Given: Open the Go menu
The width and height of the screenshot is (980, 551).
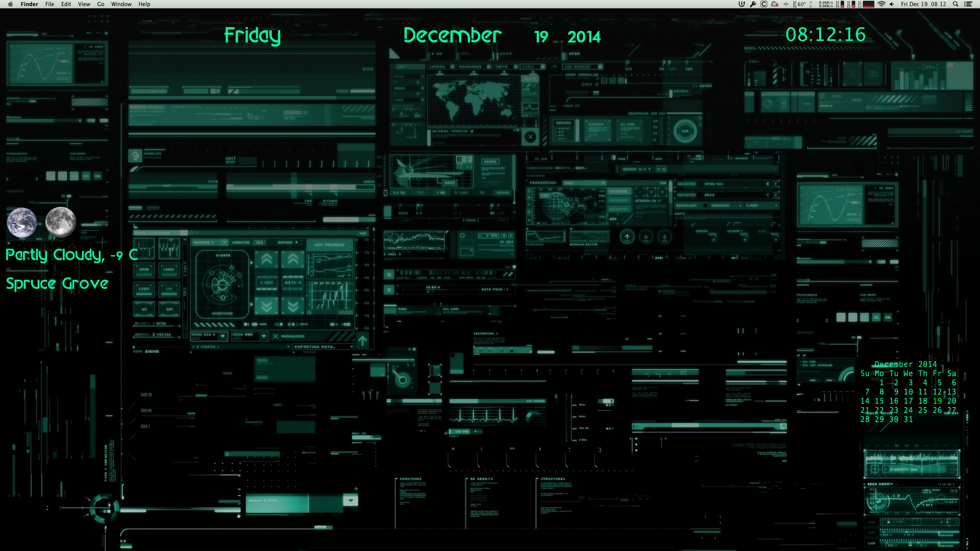Looking at the screenshot, I should [101, 4].
